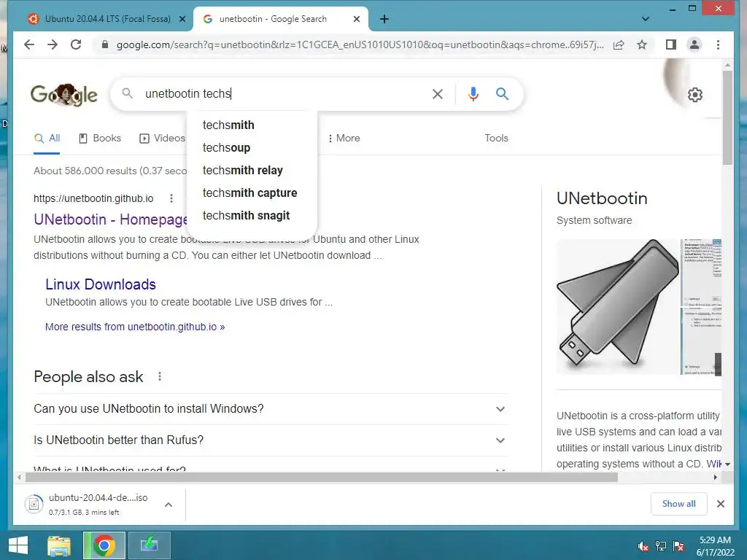Viewport: 747px width, 560px height.
Task: Close the downloads bar
Action: point(721,504)
